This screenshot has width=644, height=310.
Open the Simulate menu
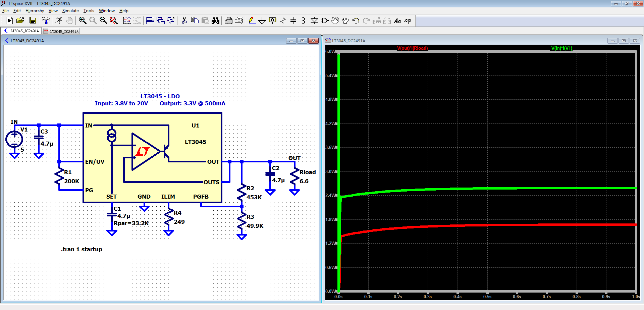(x=70, y=11)
